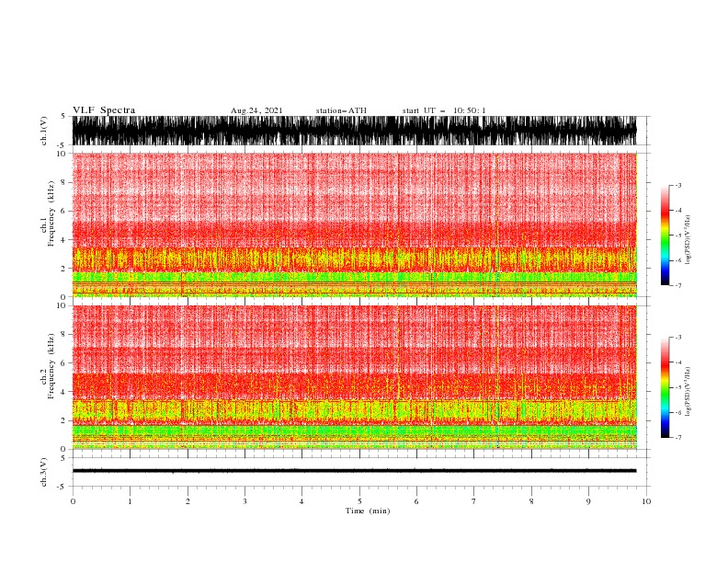Click the "8" kHz tick on ch.1 spectrogram
Viewport: 728px width, 563px height.
(x=64, y=182)
